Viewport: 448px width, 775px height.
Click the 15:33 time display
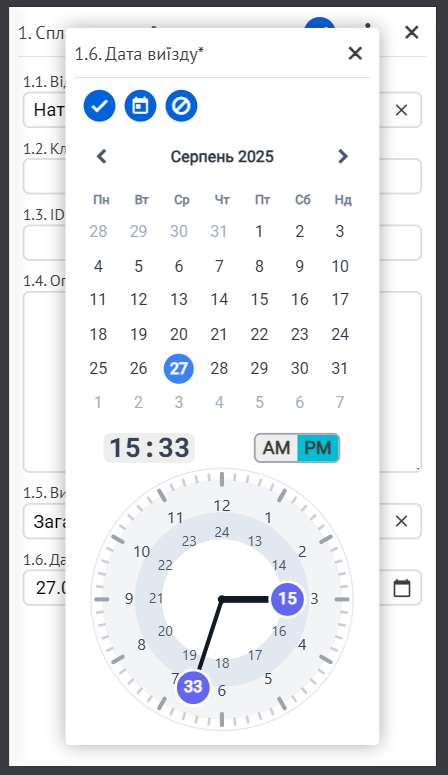pyautogui.click(x=149, y=448)
